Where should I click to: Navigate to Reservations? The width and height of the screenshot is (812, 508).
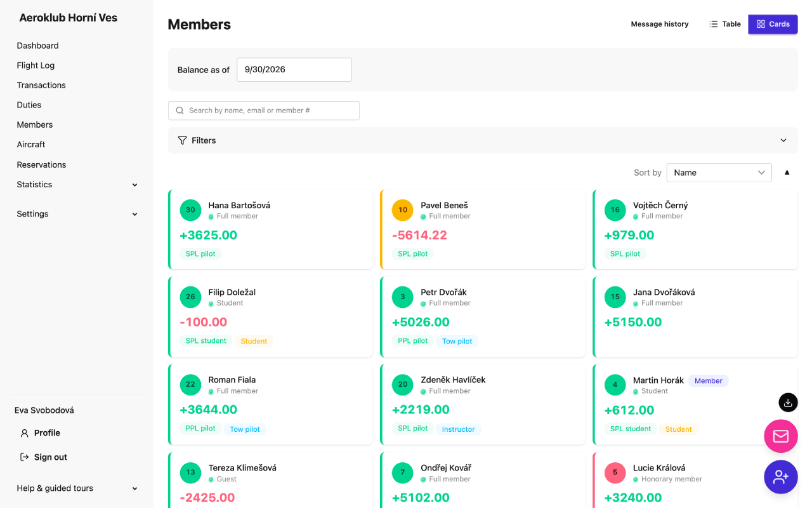(x=41, y=165)
